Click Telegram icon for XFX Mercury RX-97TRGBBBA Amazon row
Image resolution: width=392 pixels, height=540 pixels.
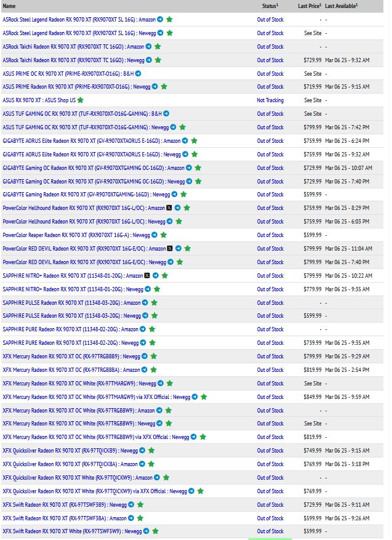144,369
